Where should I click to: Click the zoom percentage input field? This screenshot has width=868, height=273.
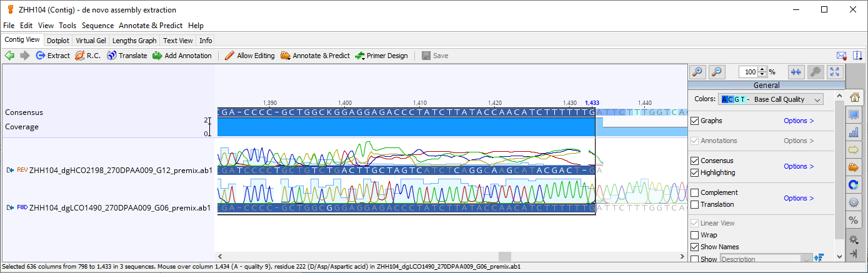click(x=749, y=72)
